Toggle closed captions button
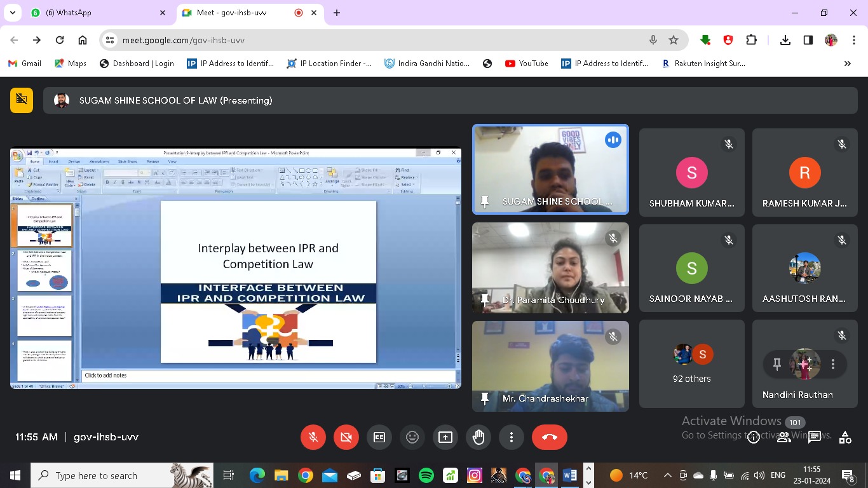Screen dimensions: 868x488 pos(379,437)
